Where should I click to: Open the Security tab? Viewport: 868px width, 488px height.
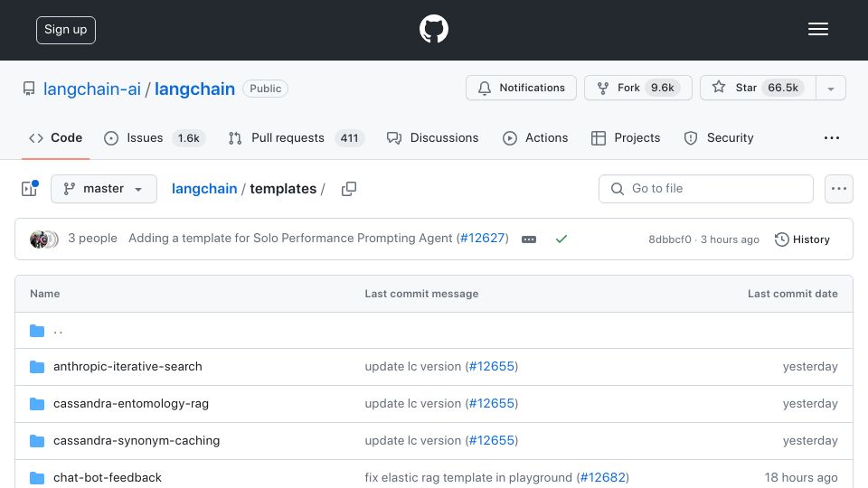(719, 137)
